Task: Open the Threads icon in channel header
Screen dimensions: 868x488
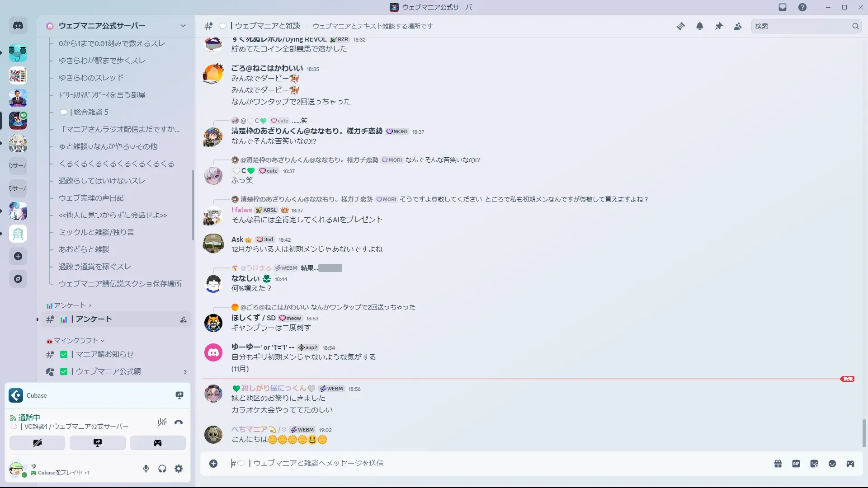Action: (x=680, y=26)
